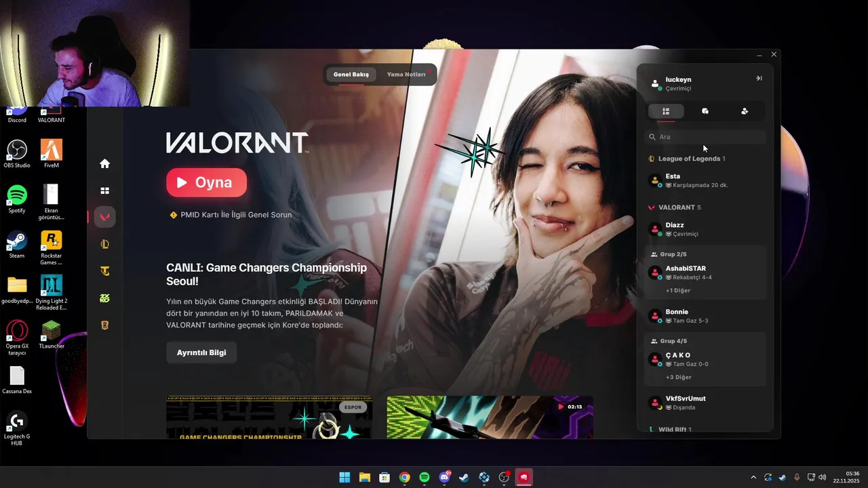Select the Grup 4/5 header

(669, 341)
